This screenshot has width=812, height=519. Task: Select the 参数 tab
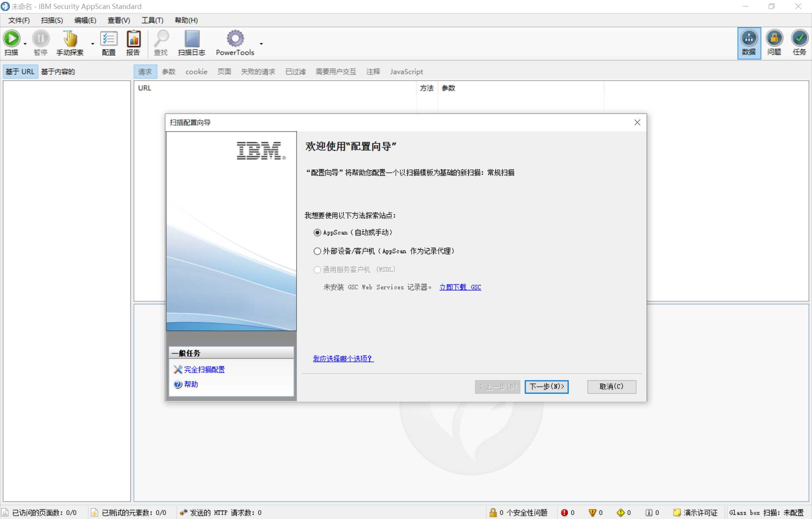(x=169, y=72)
